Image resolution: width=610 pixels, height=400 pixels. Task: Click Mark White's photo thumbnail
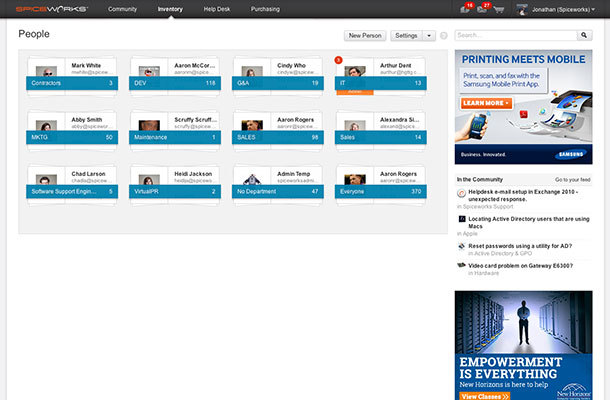point(46,71)
